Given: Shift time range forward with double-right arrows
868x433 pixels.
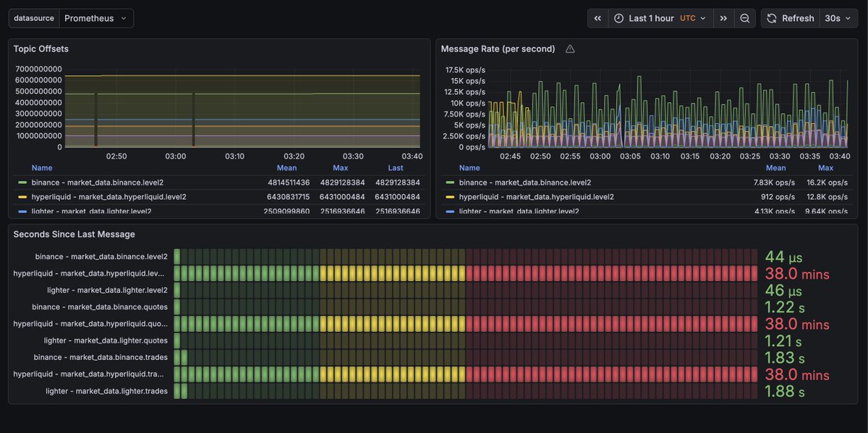Looking at the screenshot, I should [x=723, y=18].
